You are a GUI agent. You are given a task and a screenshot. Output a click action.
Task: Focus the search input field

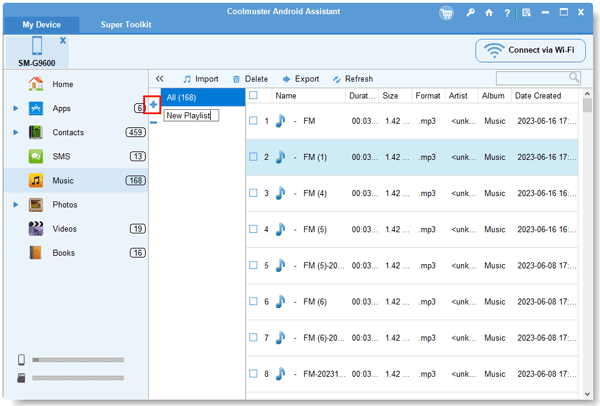532,78
